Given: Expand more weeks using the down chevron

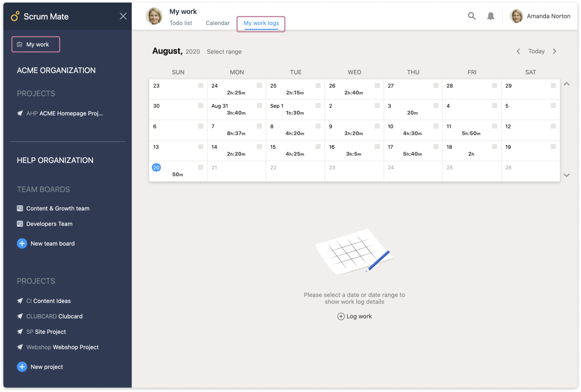Looking at the screenshot, I should 567,175.
